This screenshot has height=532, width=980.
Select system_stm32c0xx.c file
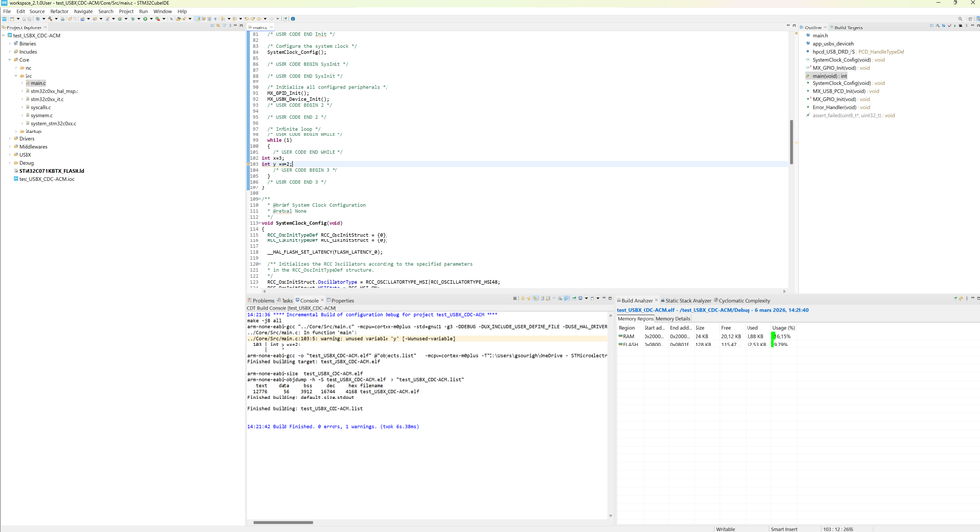coord(53,123)
